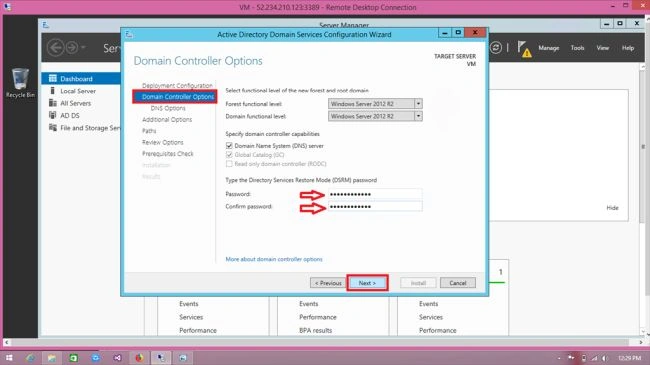
Task: Open File Explorer from the taskbar
Action: point(52,358)
